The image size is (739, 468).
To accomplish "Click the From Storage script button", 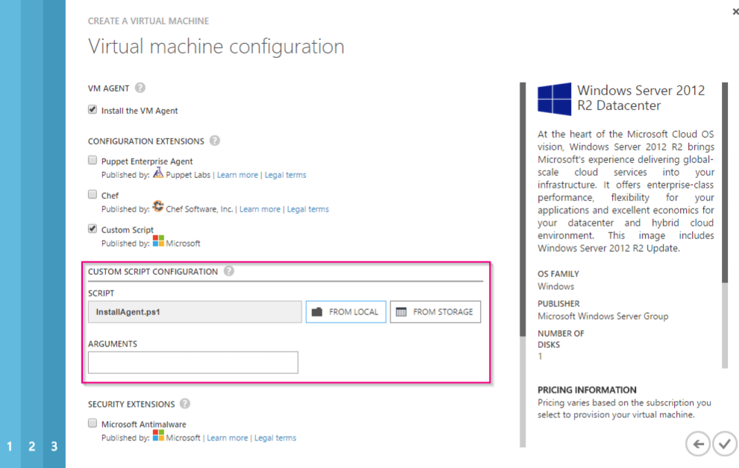I will 435,312.
